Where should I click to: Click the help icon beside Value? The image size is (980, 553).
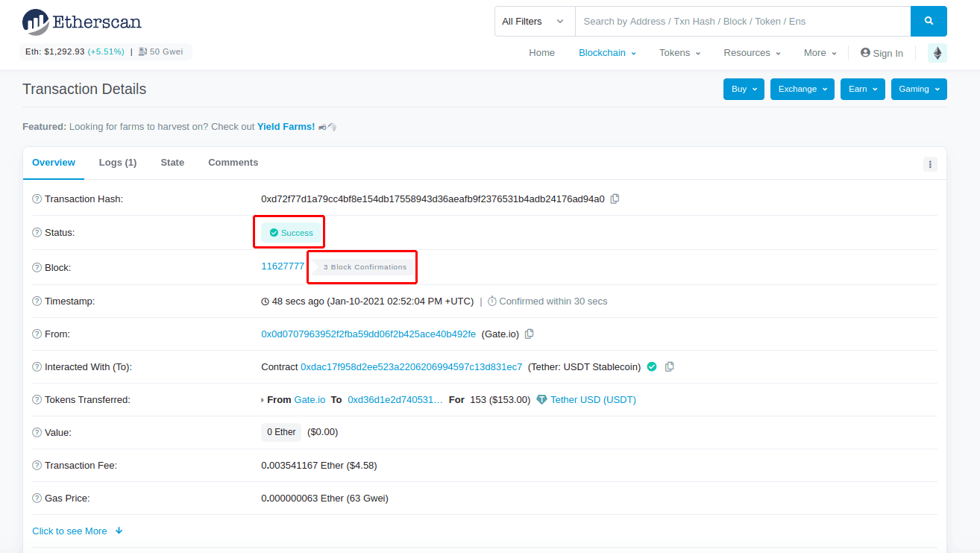click(37, 432)
